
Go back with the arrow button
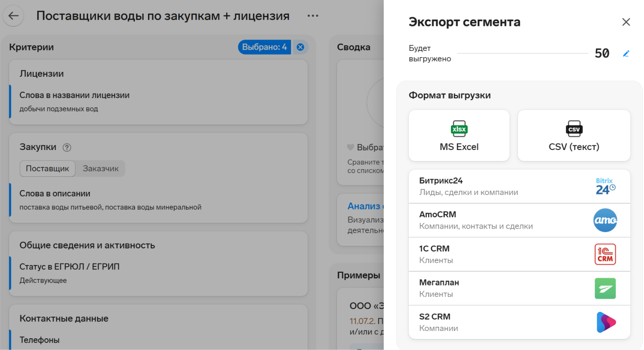point(13,16)
